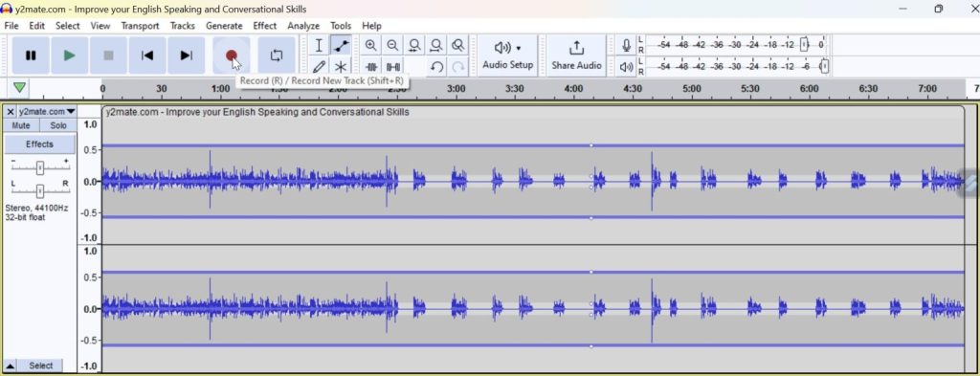Switch to the Multi-tool asterisk

pyautogui.click(x=341, y=66)
